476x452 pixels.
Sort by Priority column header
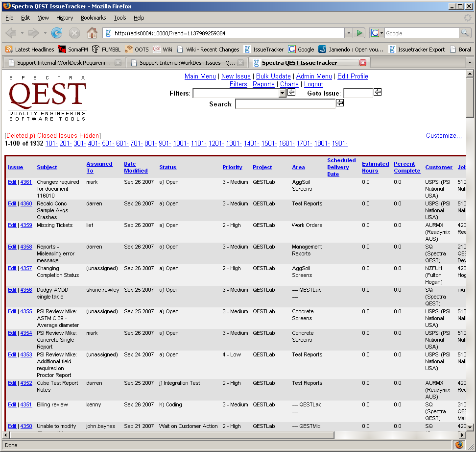tap(232, 167)
